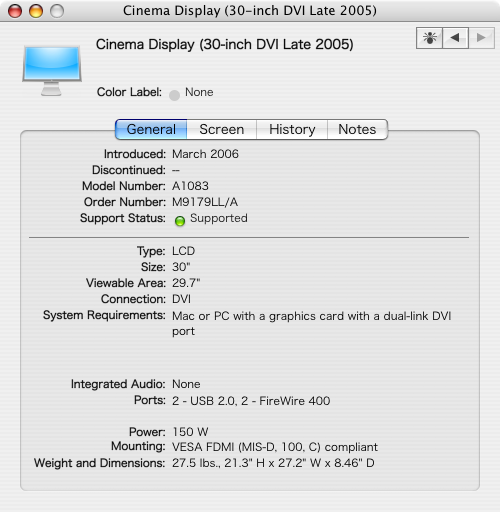500x512 pixels.
Task: Switch to the Screen tab
Action: pos(222,129)
